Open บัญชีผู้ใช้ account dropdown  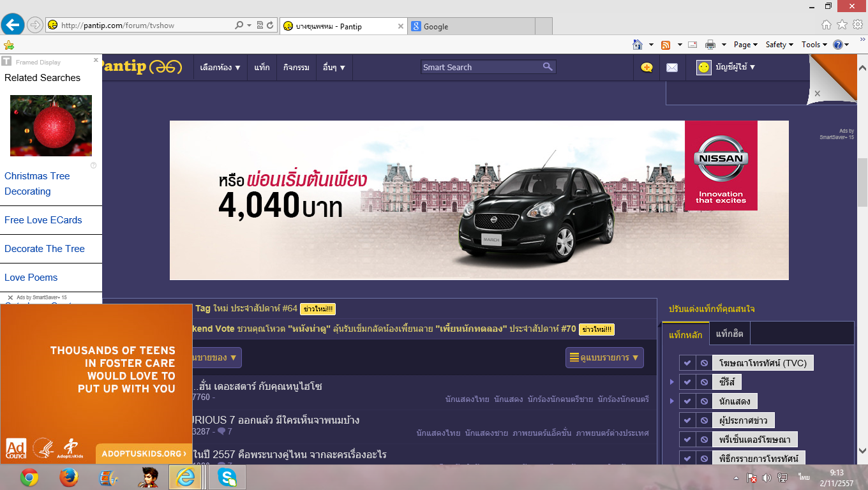[735, 67]
